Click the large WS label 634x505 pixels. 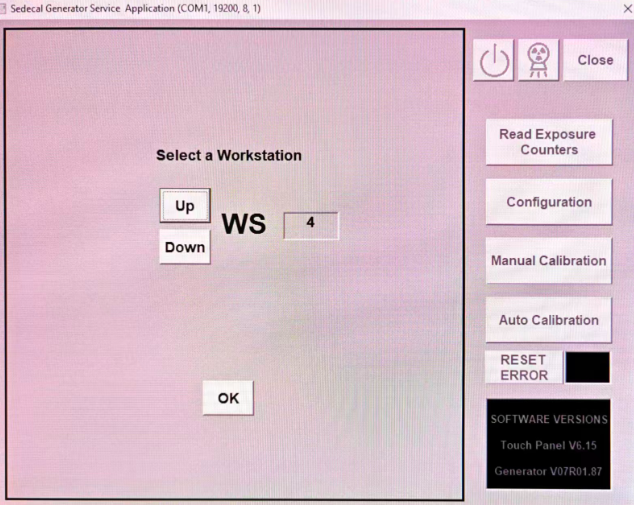point(244,224)
